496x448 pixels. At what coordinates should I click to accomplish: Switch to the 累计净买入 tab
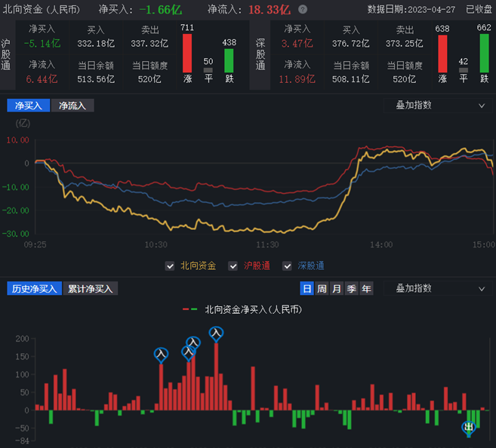(x=90, y=288)
